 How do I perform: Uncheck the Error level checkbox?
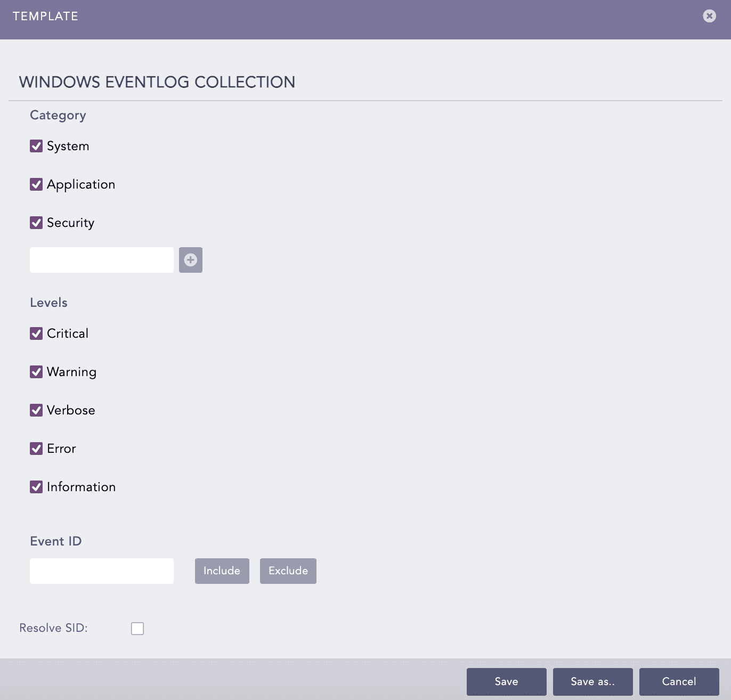click(36, 449)
